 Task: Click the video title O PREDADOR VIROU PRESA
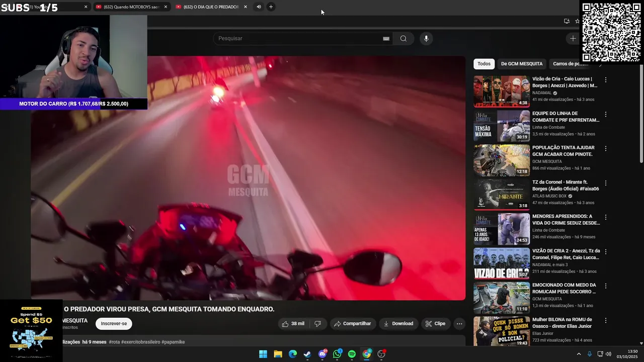tap(169, 309)
